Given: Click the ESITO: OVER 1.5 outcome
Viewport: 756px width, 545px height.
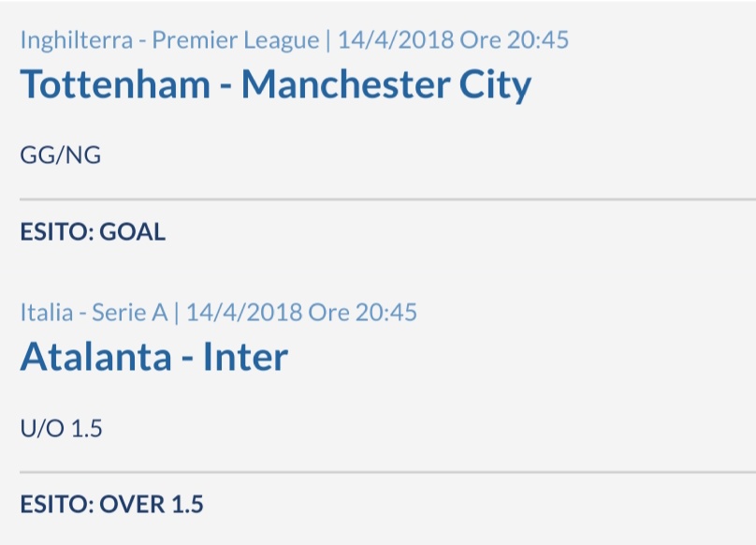Looking at the screenshot, I should pos(112,505).
